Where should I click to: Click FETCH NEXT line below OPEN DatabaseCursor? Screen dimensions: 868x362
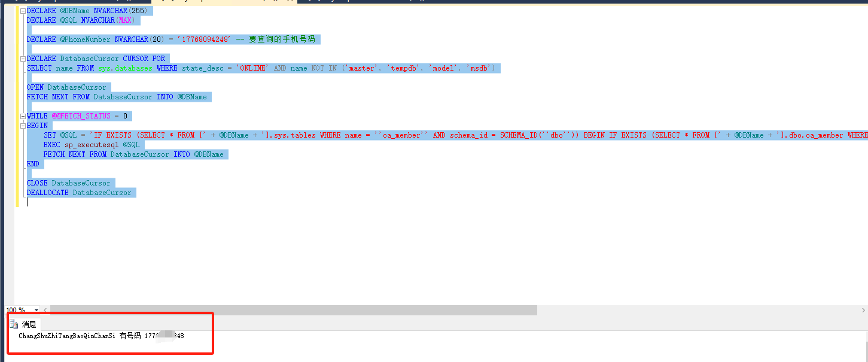point(117,97)
